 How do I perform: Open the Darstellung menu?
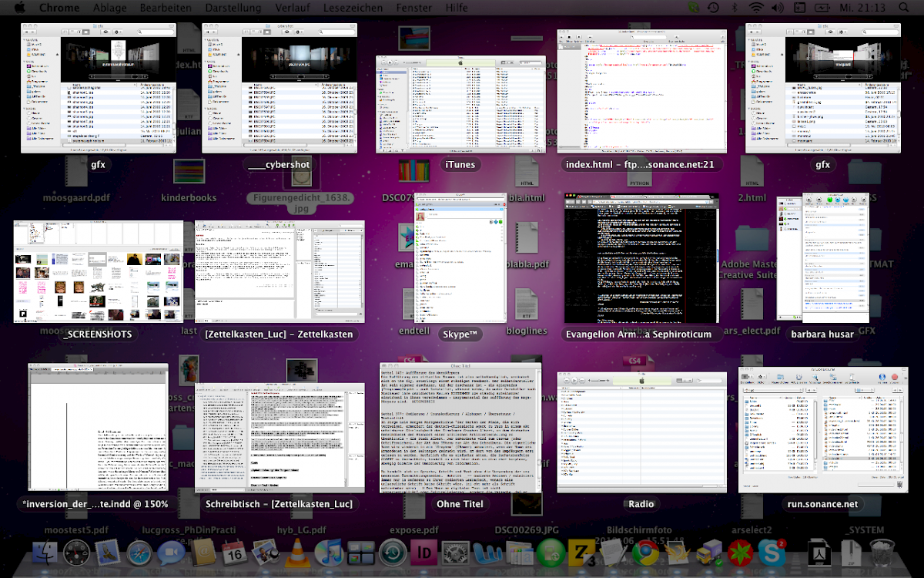click(233, 8)
